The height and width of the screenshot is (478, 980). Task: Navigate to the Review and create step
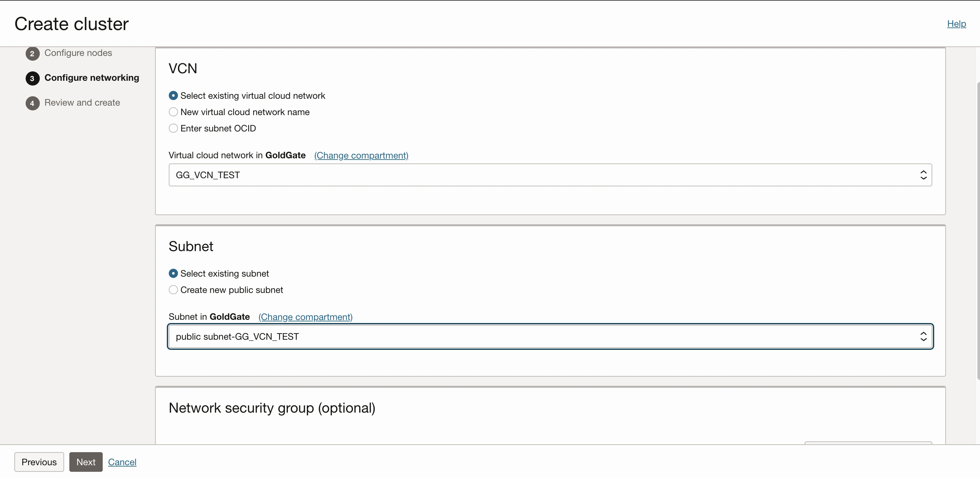pos(82,103)
